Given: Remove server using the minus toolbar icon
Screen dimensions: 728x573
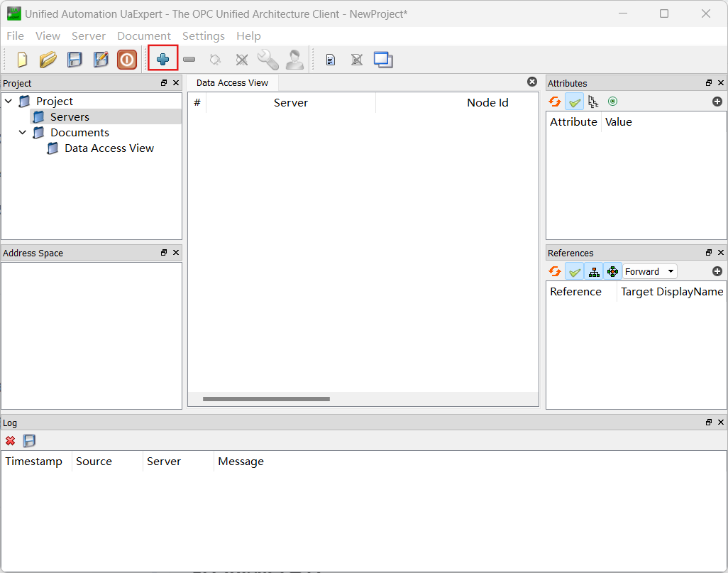Looking at the screenshot, I should click(x=189, y=60).
